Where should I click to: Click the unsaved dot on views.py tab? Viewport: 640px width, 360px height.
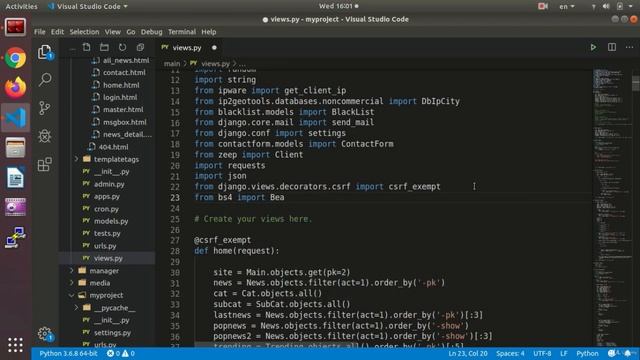(x=214, y=47)
